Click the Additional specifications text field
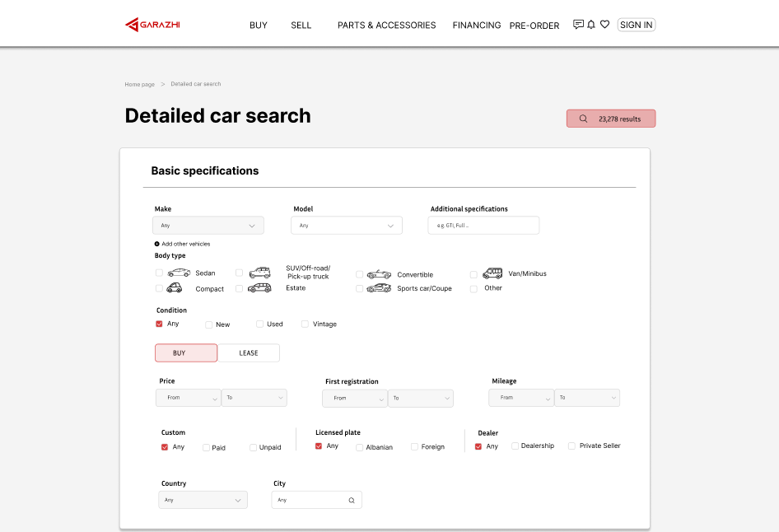This screenshot has height=532, width=779. [483, 226]
